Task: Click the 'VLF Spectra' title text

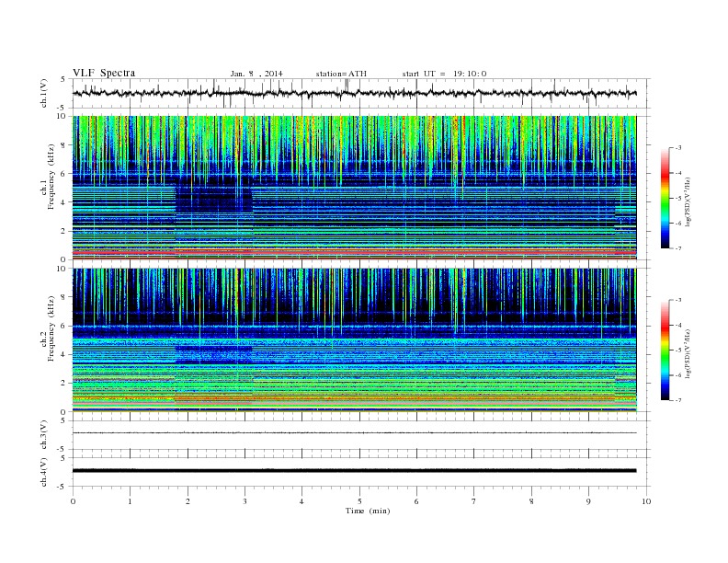Action: pyautogui.click(x=104, y=73)
